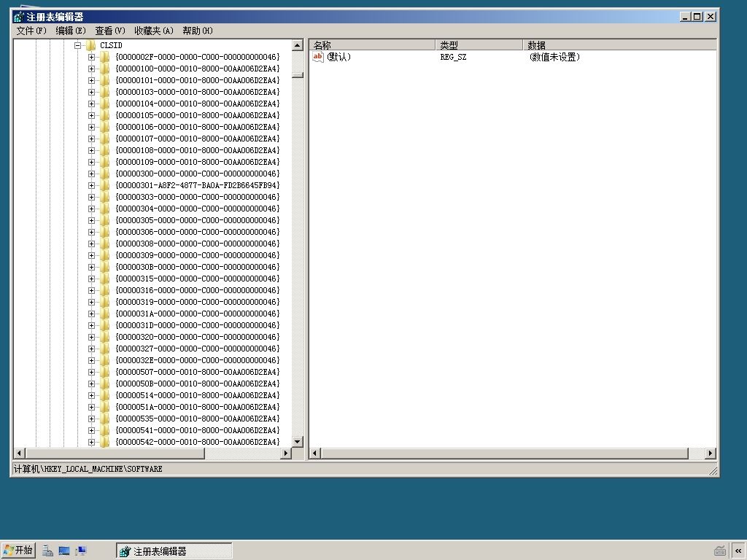The height and width of the screenshot is (560, 747).
Task: Expand key {00000507-0000-0010-8000-00AA006D2EA4}
Action: tap(91, 373)
